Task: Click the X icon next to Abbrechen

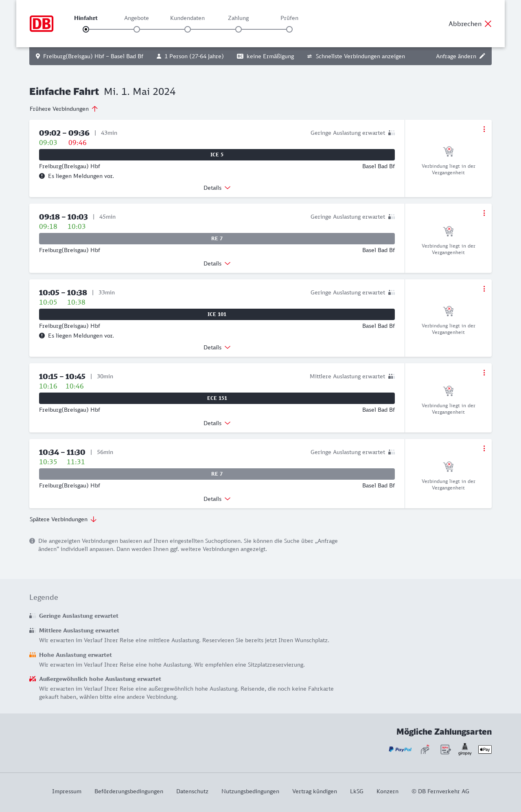Action: click(488, 24)
